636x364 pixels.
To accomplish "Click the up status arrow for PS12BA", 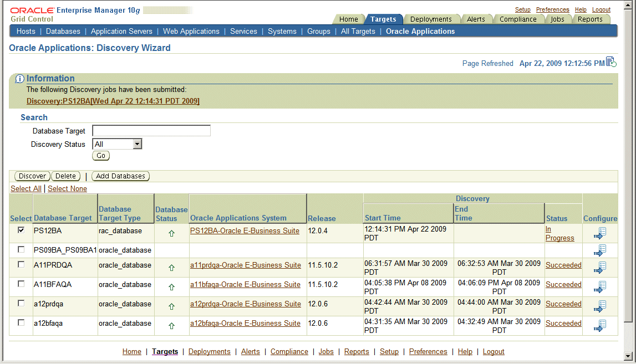I will tap(171, 233).
